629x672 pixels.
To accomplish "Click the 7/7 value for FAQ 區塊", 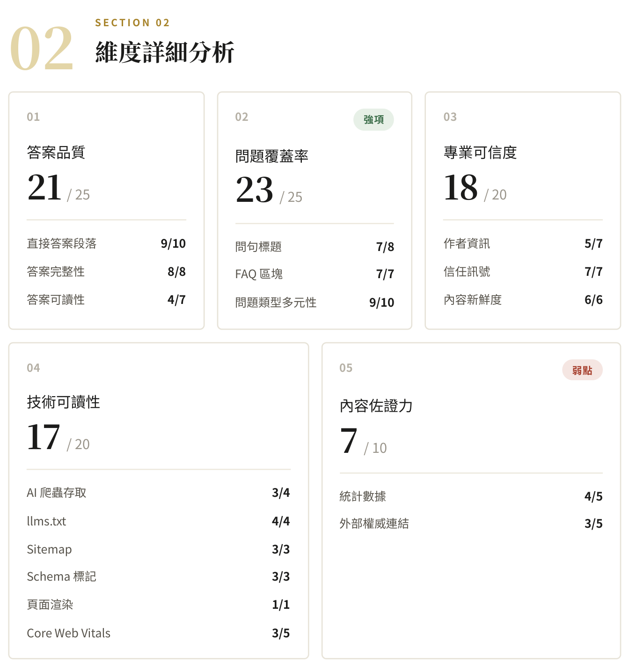I will point(385,274).
